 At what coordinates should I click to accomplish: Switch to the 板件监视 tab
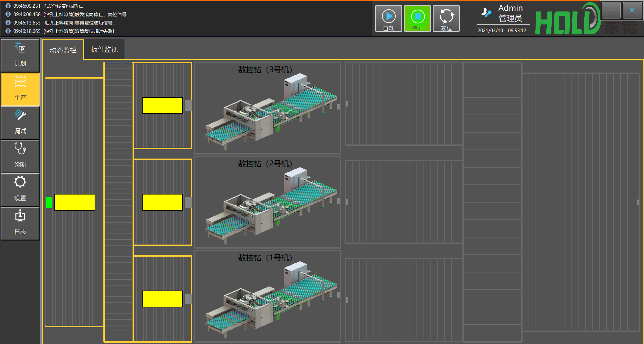pos(104,49)
